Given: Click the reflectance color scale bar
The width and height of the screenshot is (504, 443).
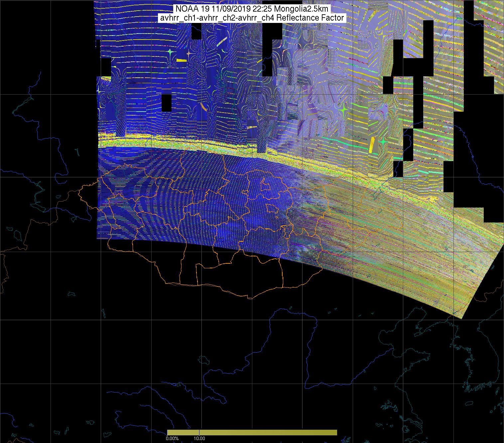Looking at the screenshot, I should point(252,432).
